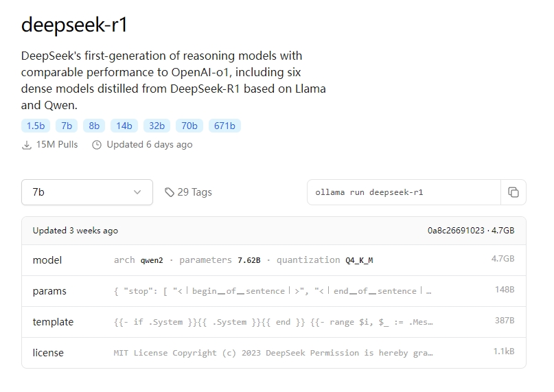Copy the ollama run command icon

click(x=513, y=192)
